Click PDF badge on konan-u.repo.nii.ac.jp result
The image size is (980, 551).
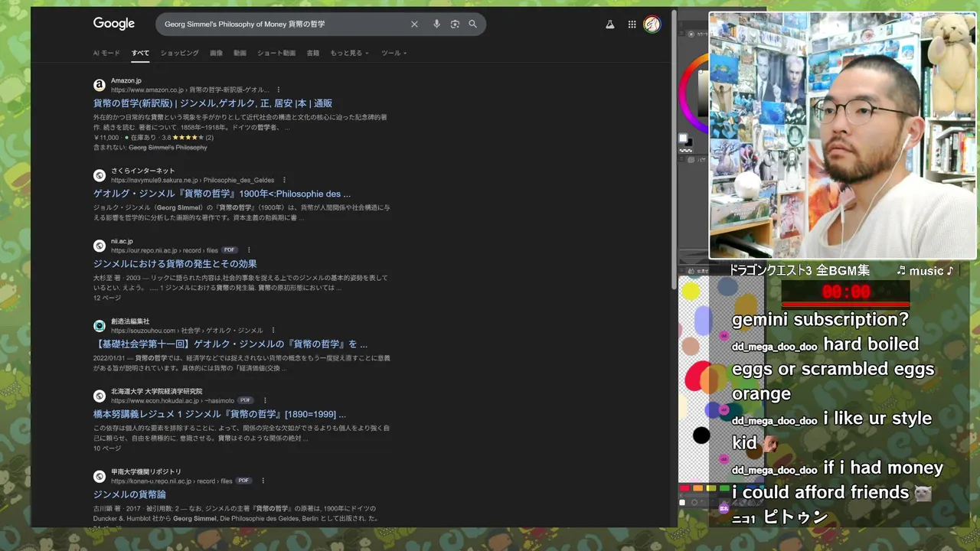(x=243, y=481)
